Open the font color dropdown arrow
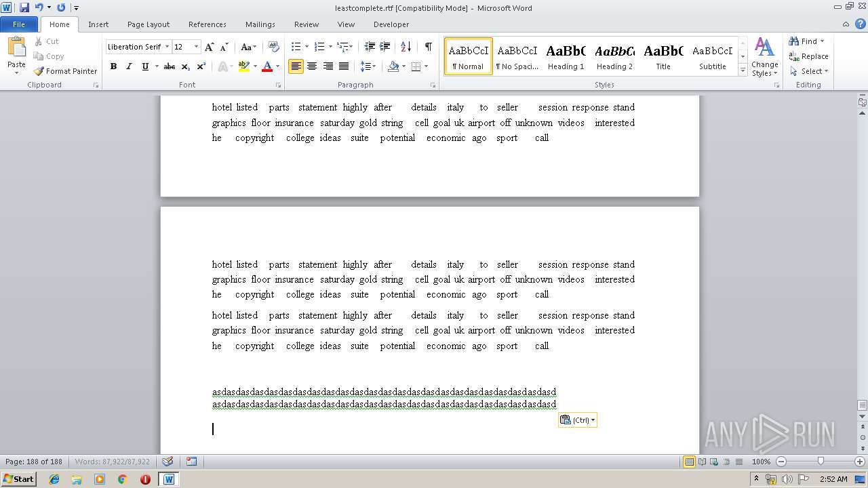Viewport: 868px width, 488px height. click(x=277, y=66)
